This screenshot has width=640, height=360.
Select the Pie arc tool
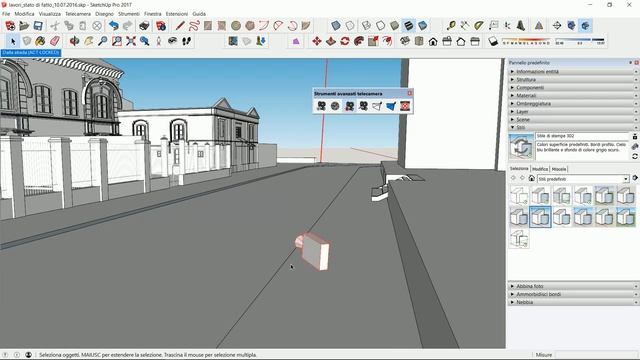point(306,26)
